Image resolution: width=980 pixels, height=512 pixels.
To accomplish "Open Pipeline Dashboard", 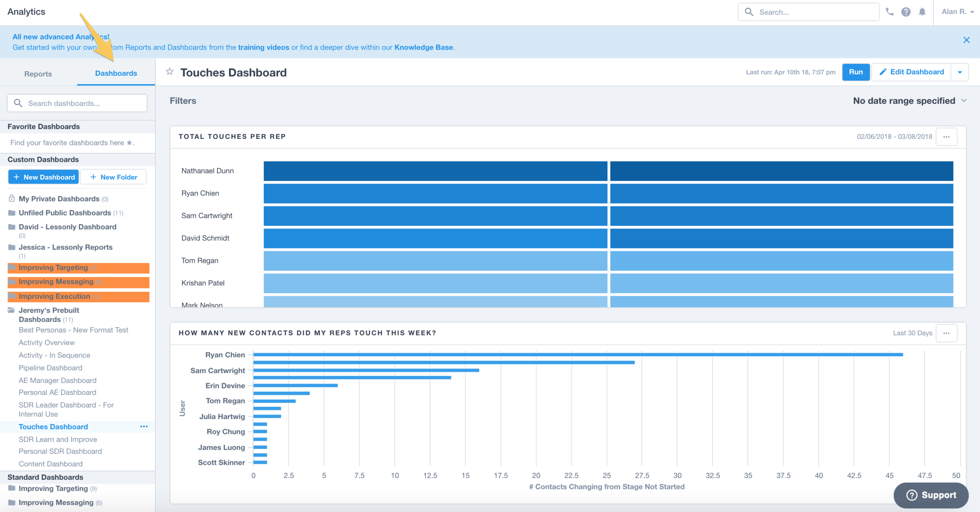I will tap(51, 368).
